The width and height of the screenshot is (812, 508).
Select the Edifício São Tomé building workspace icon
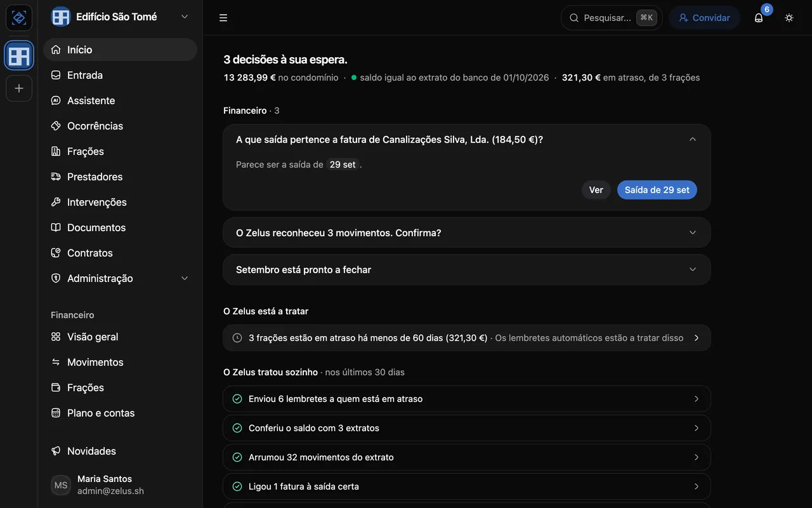coord(19,57)
